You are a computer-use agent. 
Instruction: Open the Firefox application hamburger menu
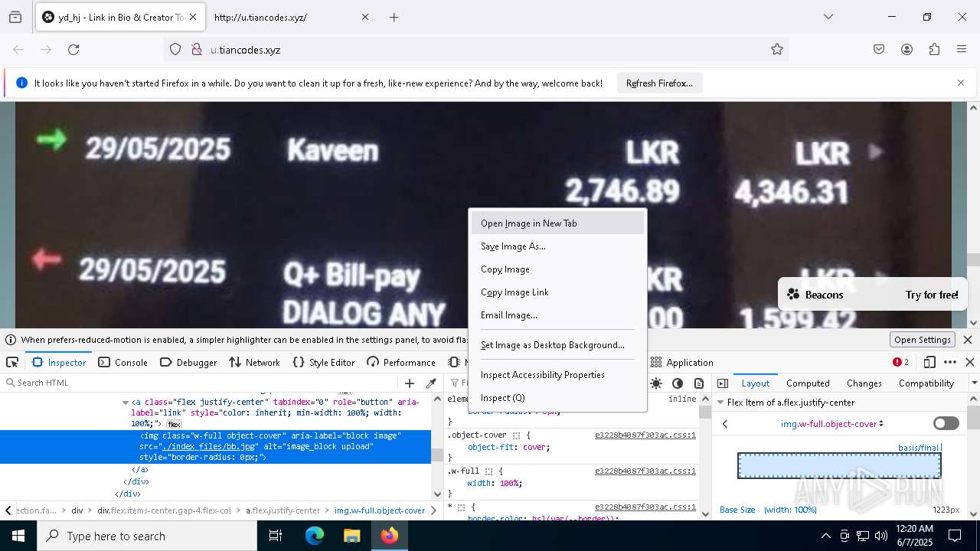pyautogui.click(x=962, y=50)
